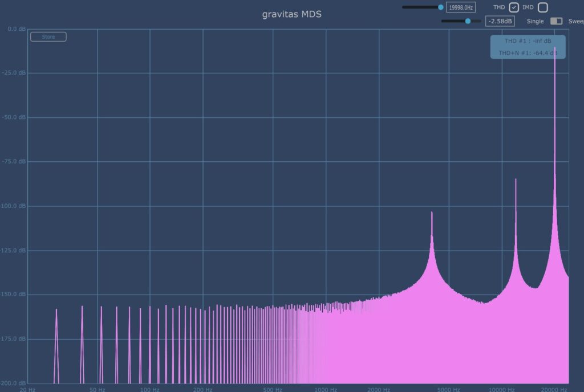The height and width of the screenshot is (392, 584).
Task: Click the Sweep label
Action: tap(575, 21)
